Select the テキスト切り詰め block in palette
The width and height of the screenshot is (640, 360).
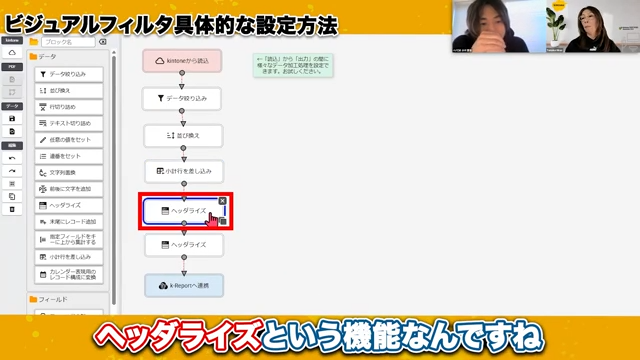(69, 123)
